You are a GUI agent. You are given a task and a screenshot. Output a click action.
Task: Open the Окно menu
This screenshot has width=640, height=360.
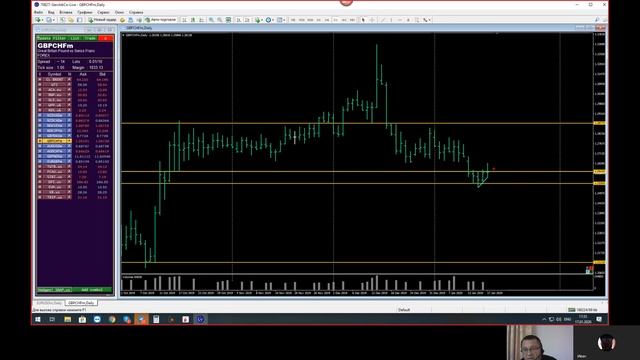(x=119, y=12)
